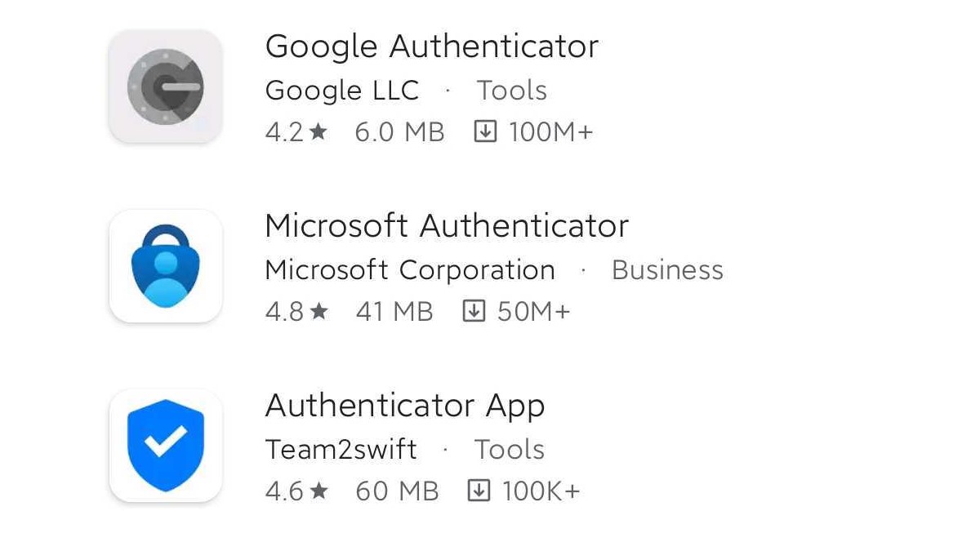Open the Microsoft Authenticator title
This screenshot has height=551, width=980.
click(x=447, y=225)
